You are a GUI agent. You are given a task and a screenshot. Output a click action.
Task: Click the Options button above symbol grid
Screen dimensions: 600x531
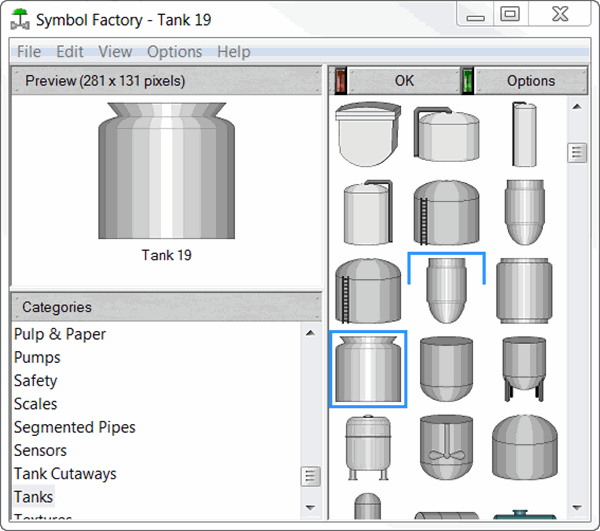click(531, 81)
